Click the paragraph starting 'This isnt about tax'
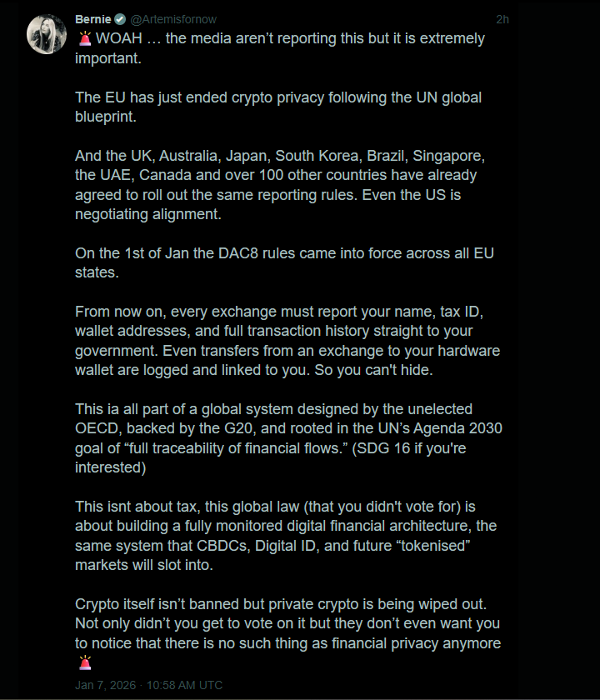The width and height of the screenshot is (600, 700). coord(285,537)
